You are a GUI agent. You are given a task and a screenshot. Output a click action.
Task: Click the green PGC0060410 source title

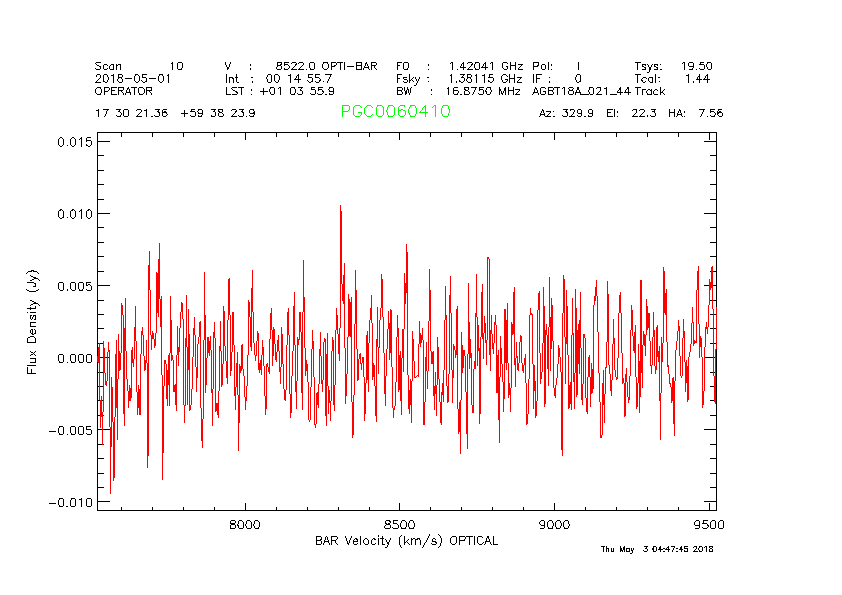coord(395,112)
